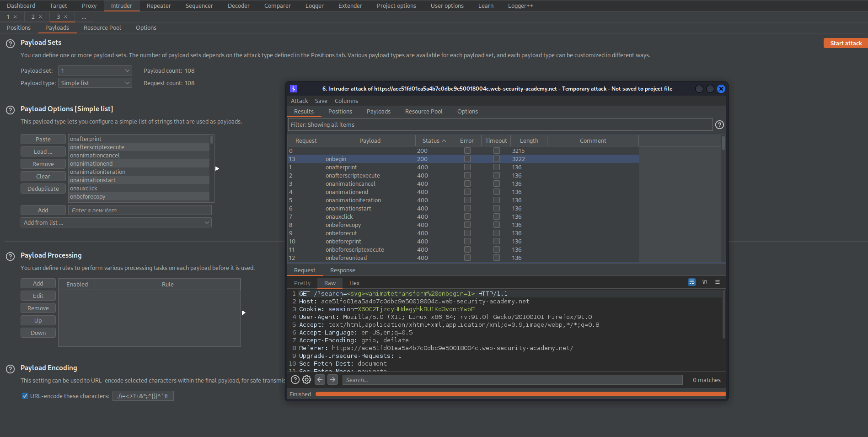This screenshot has width=868, height=437.
Task: Click URL-encode characters input field
Action: (143, 396)
